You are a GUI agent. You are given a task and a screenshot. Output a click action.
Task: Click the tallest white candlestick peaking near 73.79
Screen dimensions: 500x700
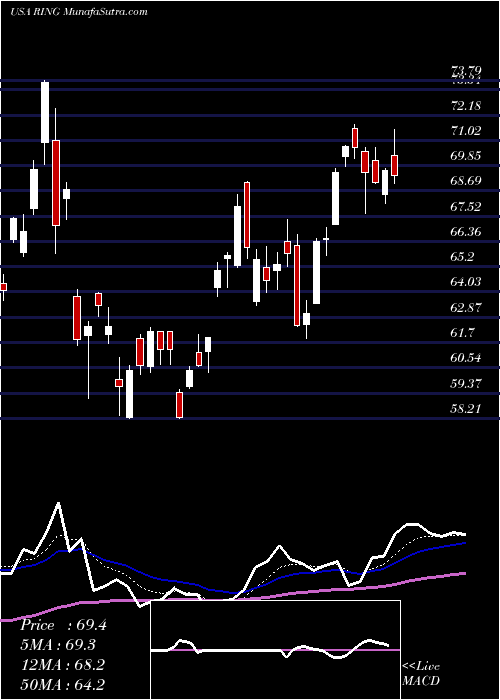pos(45,112)
